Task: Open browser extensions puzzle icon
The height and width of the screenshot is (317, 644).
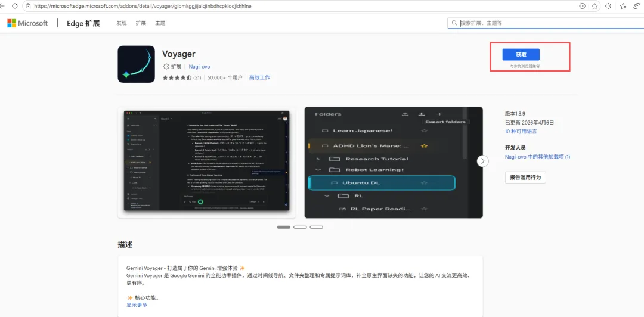Action: point(608,6)
